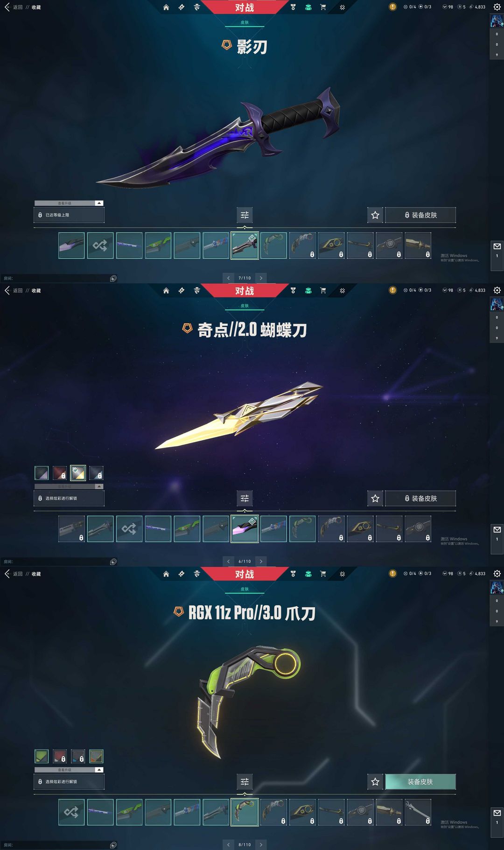Choose the green chroma swatch for RGX 爪刀

(x=42, y=756)
